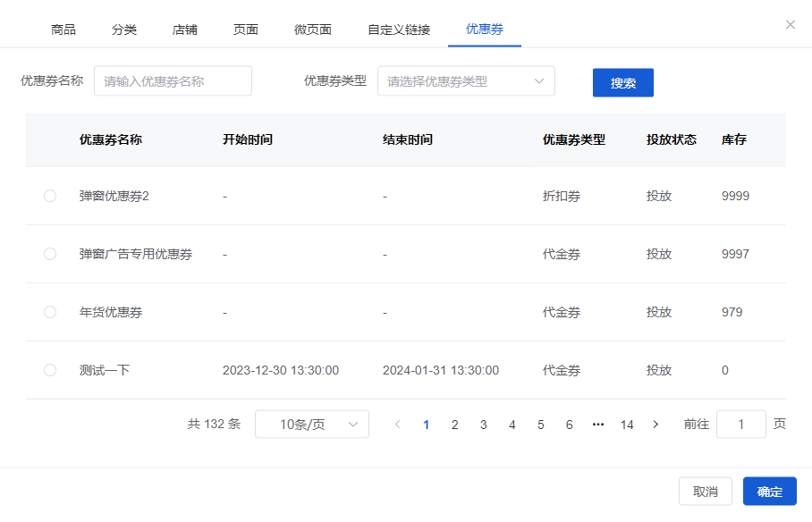Click the coupon name 弹窗优惠券2

[114, 196]
